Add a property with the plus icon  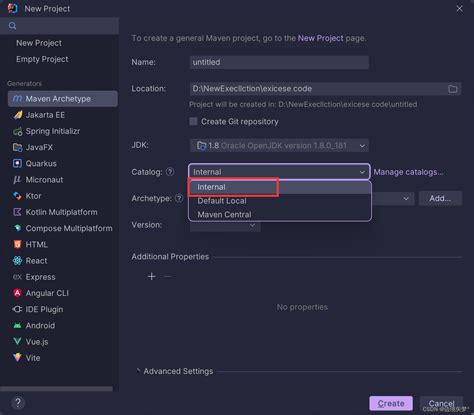[x=152, y=276]
